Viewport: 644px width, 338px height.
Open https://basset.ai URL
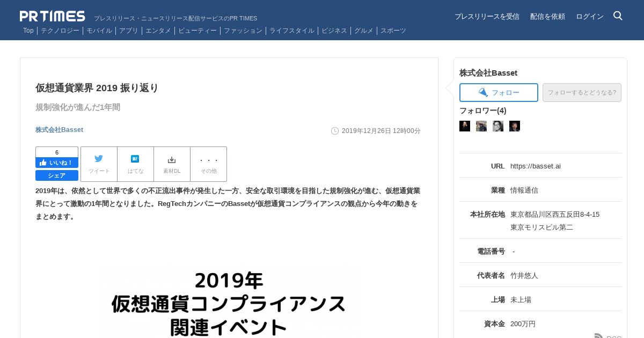click(536, 166)
